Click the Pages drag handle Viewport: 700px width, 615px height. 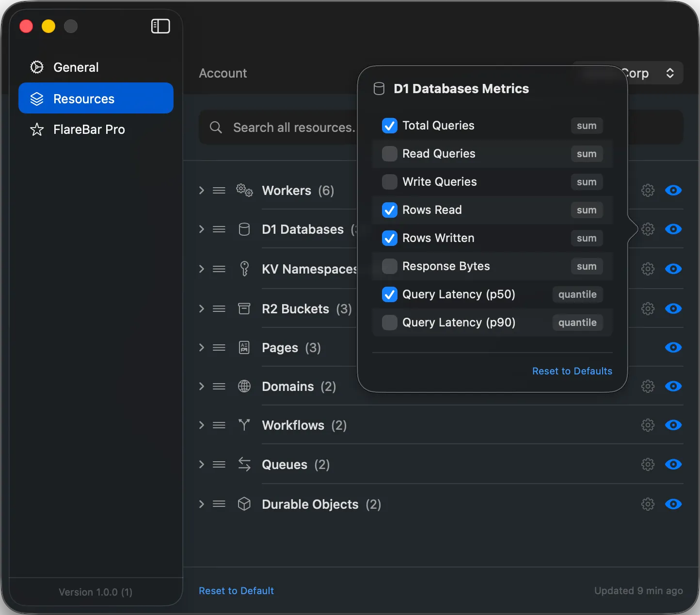(219, 347)
